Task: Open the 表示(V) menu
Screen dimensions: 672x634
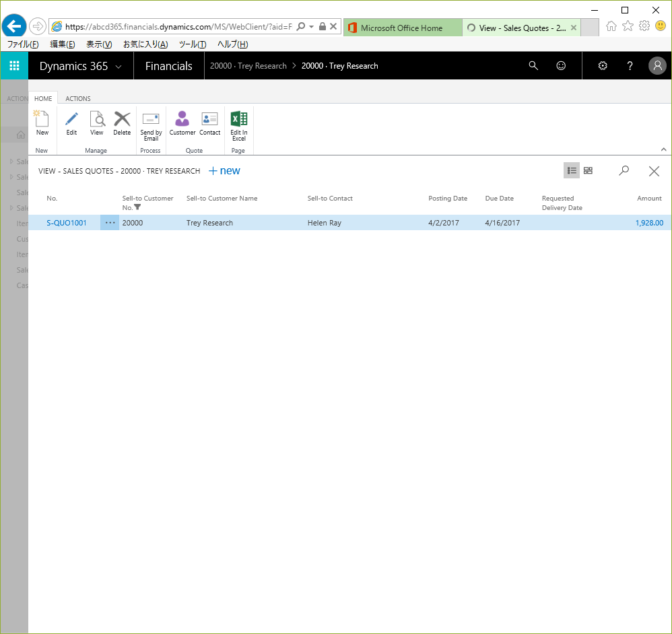Action: 99,44
